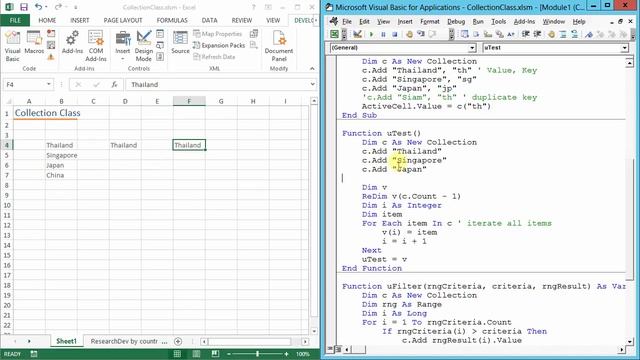
Task: Click Uncomment Block icon in VBA toolbar
Action: click(575, 35)
